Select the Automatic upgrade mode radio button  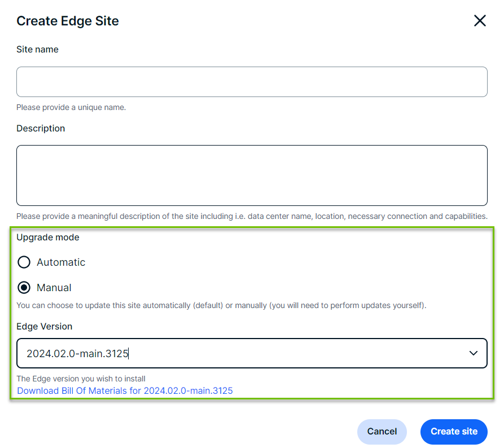coord(24,262)
